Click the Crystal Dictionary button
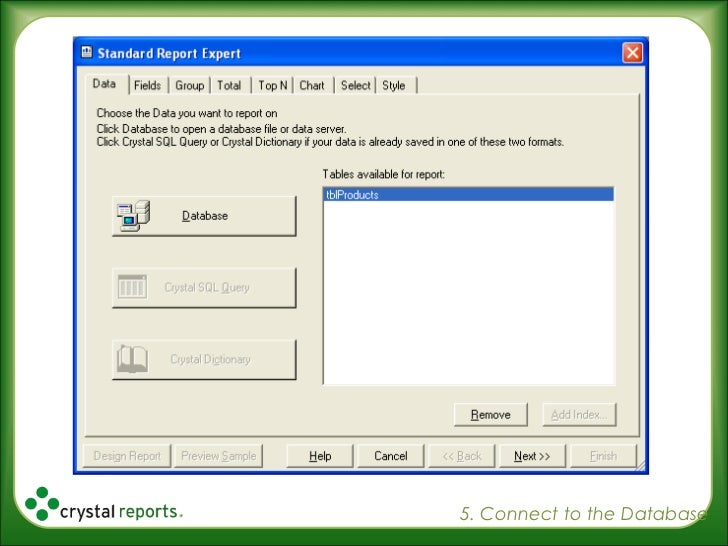Screen dimensions: 728x546 tap(204, 360)
